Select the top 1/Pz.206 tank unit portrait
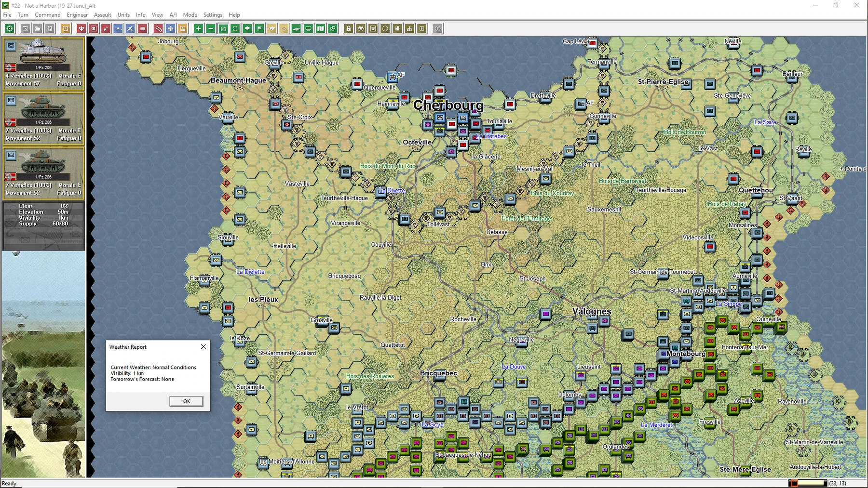The image size is (868, 488). pyautogui.click(x=42, y=63)
